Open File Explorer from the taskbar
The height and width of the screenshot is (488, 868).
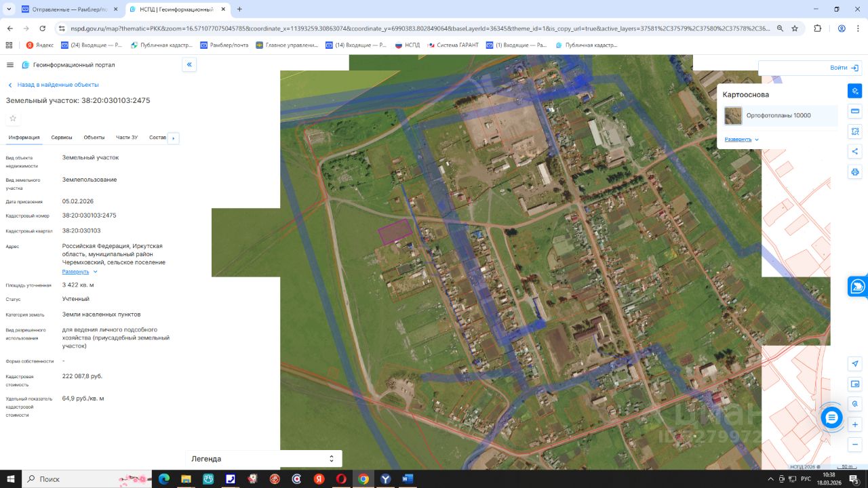click(x=186, y=479)
